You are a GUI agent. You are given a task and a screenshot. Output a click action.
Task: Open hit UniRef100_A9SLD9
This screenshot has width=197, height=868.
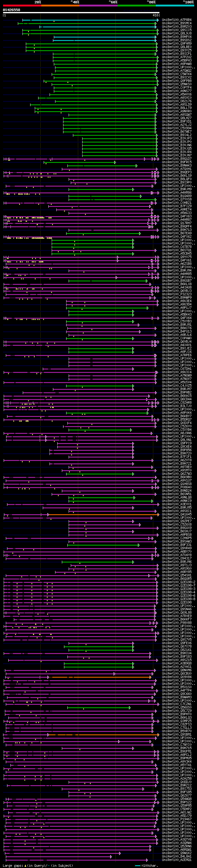click(x=177, y=104)
